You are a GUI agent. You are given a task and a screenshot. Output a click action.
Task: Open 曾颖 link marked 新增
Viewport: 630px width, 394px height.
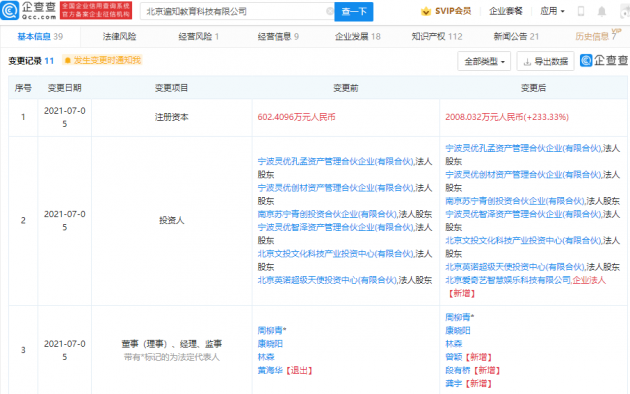pos(453,357)
